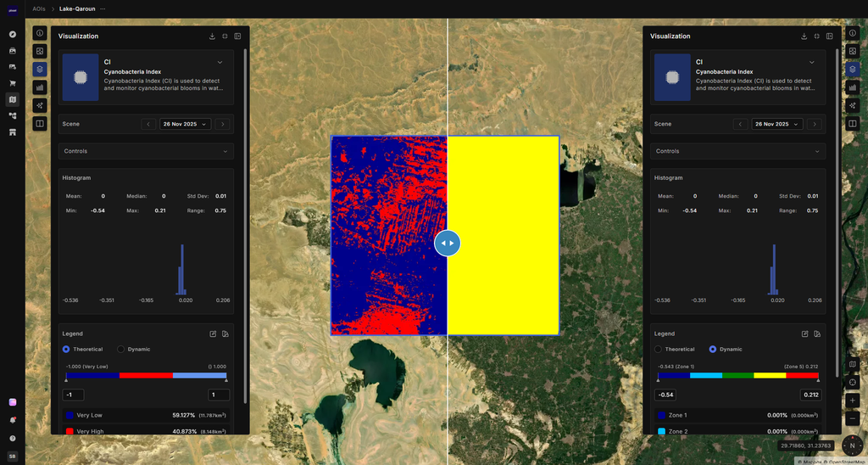868x465 pixels.
Task: Go to previous scene in right panel
Action: pos(740,124)
